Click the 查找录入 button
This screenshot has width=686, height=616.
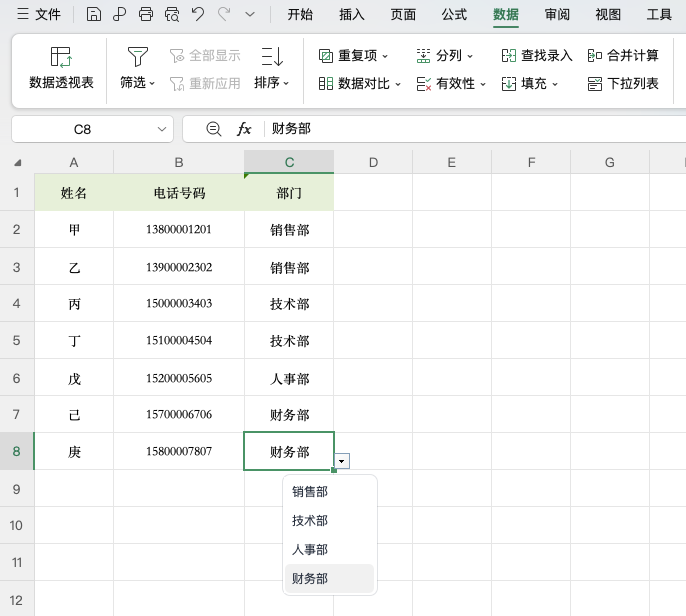pyautogui.click(x=537, y=56)
